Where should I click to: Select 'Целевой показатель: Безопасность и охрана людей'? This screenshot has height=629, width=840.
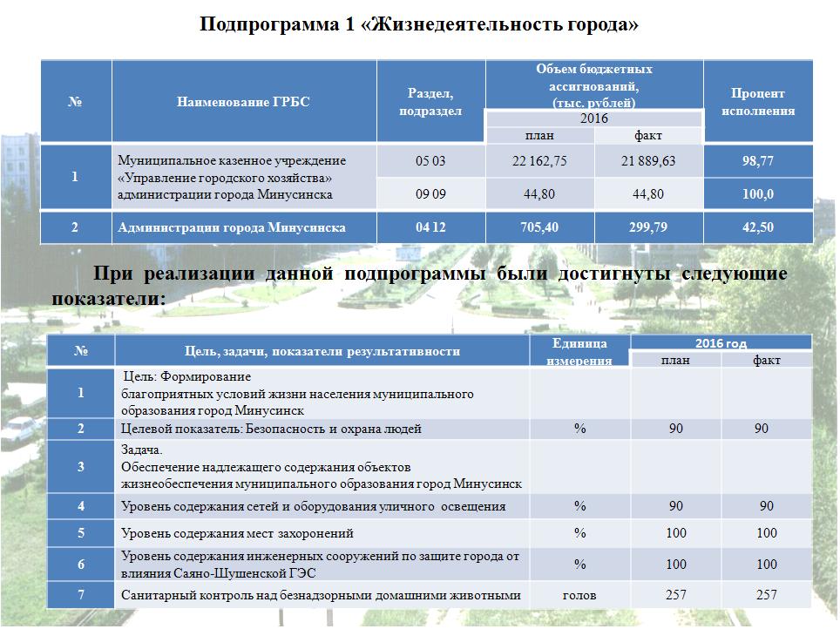click(322, 429)
